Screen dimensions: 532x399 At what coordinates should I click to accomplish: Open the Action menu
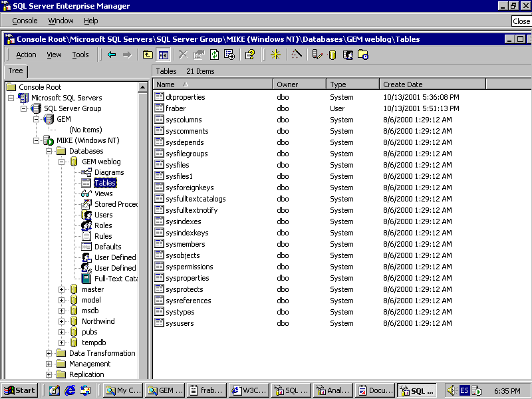point(26,55)
